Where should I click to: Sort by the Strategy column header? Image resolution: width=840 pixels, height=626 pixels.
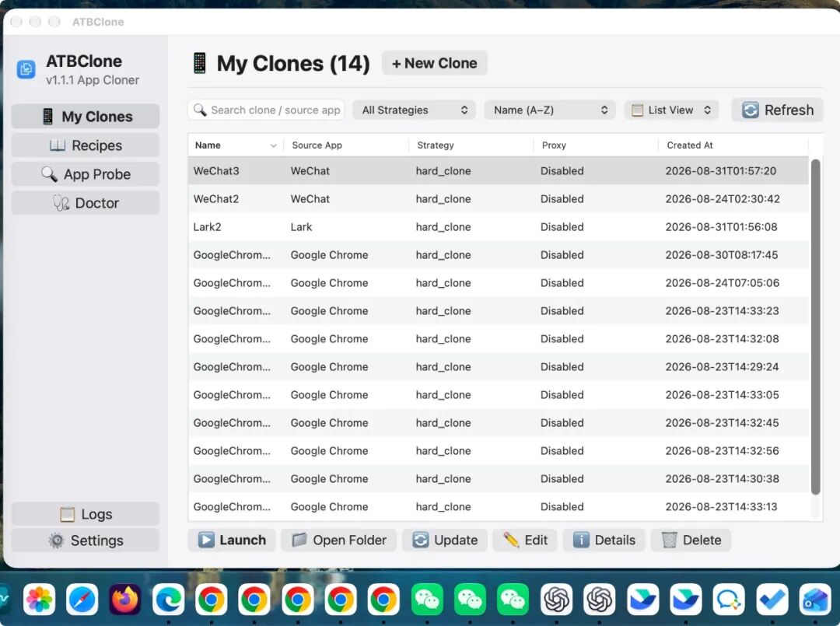(x=471, y=145)
